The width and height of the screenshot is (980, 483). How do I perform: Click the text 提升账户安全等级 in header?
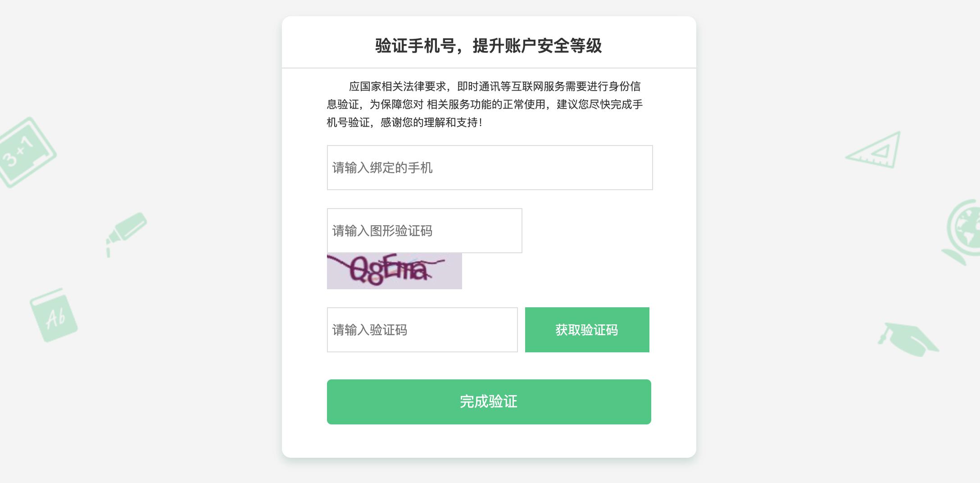click(537, 46)
